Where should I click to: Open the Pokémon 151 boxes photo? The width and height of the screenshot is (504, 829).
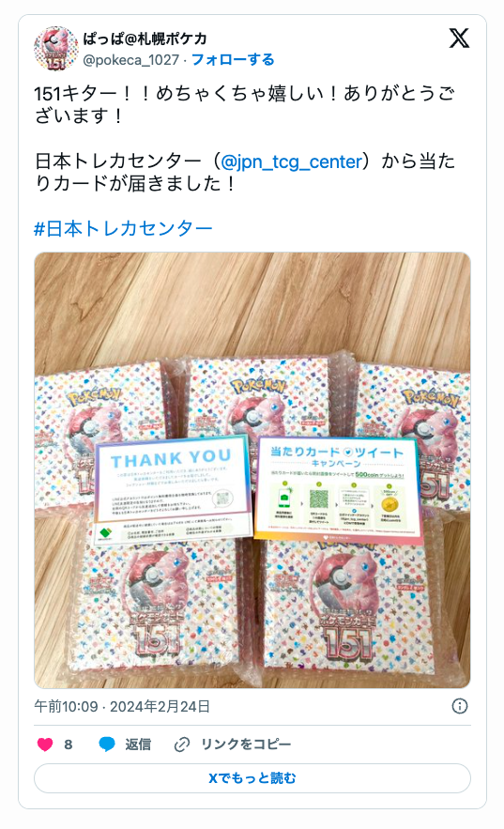click(x=252, y=470)
